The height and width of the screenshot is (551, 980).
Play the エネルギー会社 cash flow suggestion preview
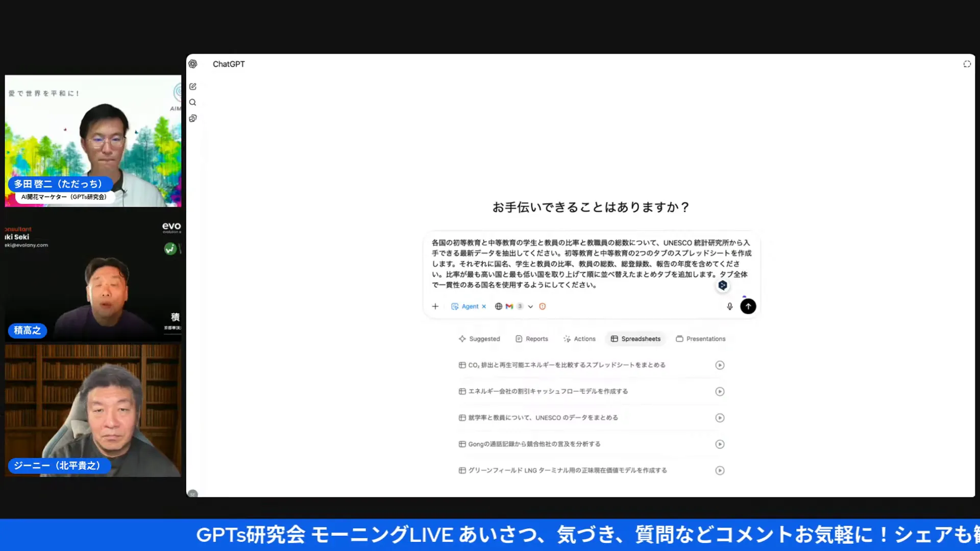pos(720,391)
